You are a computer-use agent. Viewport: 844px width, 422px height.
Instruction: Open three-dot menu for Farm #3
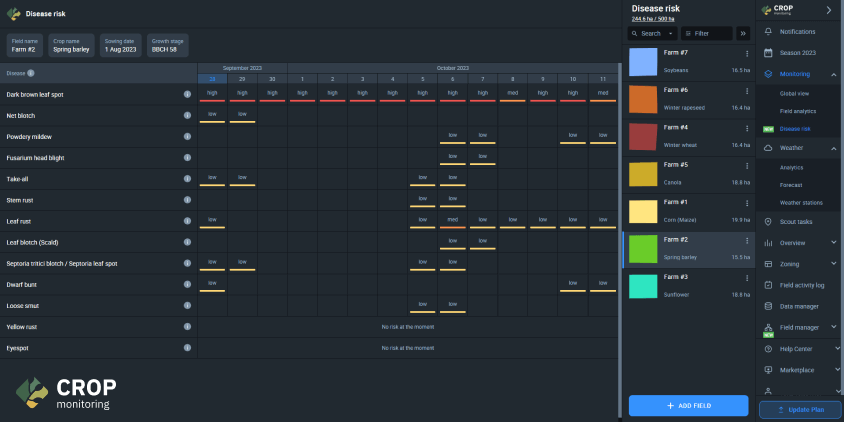pyautogui.click(x=747, y=278)
